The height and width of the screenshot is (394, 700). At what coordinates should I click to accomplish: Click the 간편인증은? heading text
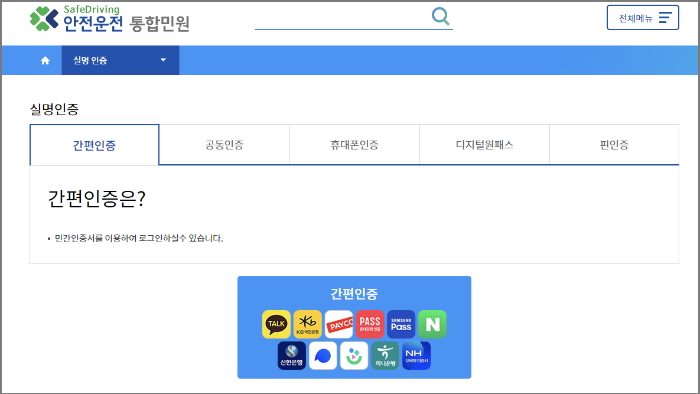pos(96,199)
